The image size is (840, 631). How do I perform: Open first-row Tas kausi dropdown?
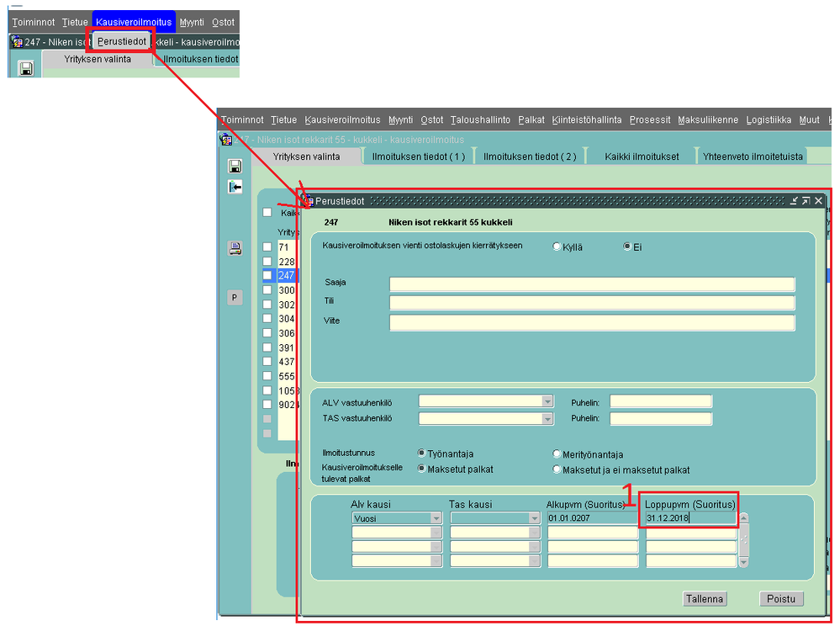click(x=534, y=518)
